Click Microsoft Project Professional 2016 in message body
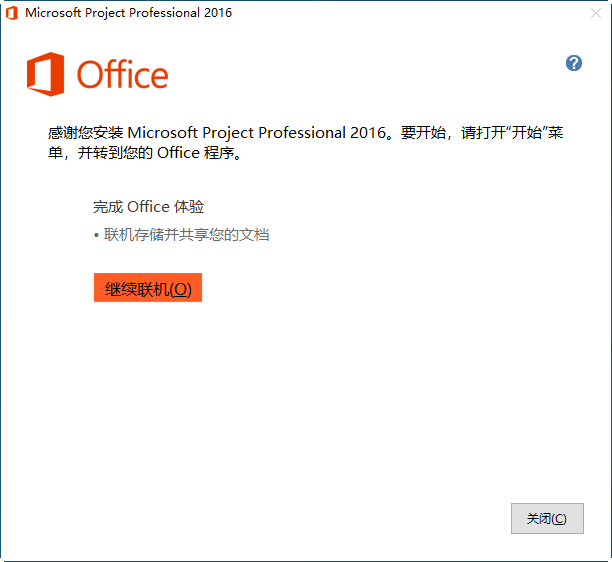This screenshot has width=612, height=562. pyautogui.click(x=257, y=133)
